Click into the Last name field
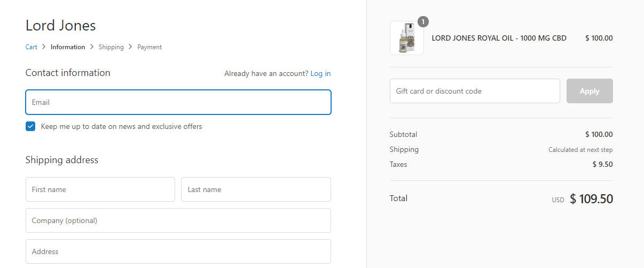Screen dimensions: 644x268 point(256,189)
